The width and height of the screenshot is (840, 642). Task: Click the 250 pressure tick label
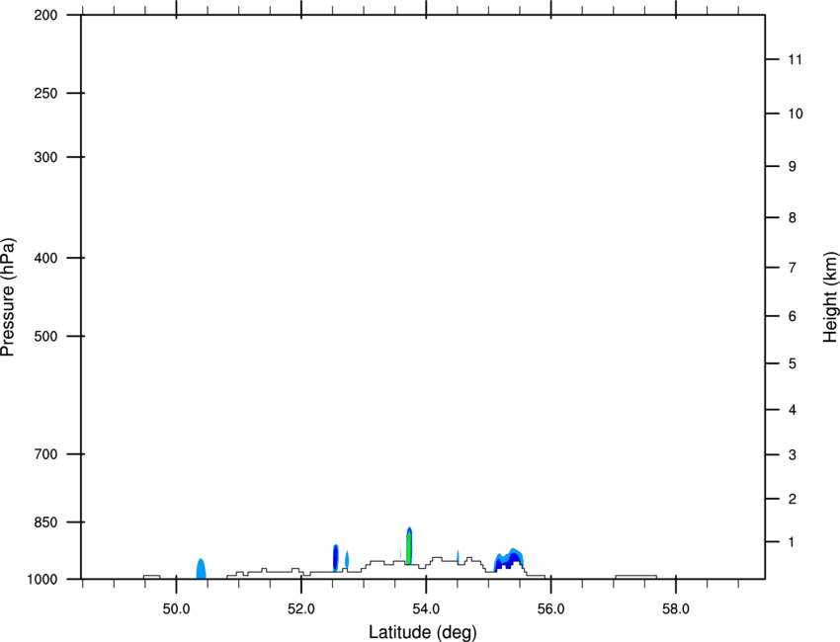coord(45,93)
